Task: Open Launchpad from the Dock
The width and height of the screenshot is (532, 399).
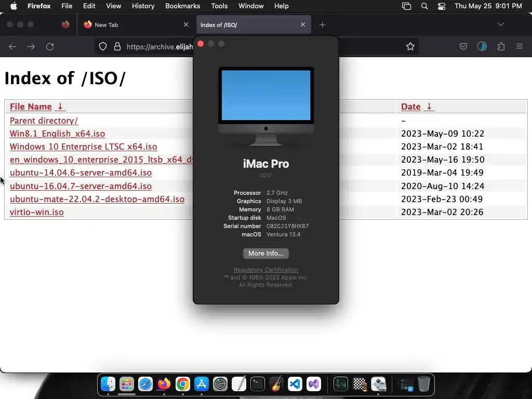Action: point(127,384)
